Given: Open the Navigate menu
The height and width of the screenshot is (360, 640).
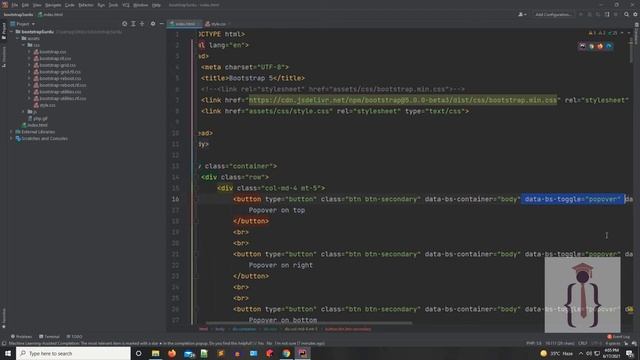Looking at the screenshot, I should tap(53, 5).
